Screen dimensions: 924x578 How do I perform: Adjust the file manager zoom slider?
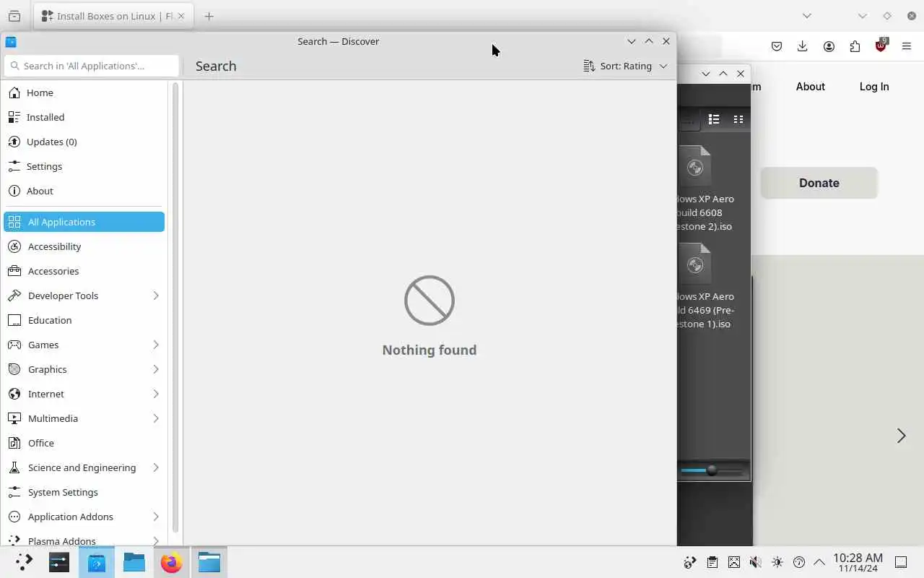[712, 470]
